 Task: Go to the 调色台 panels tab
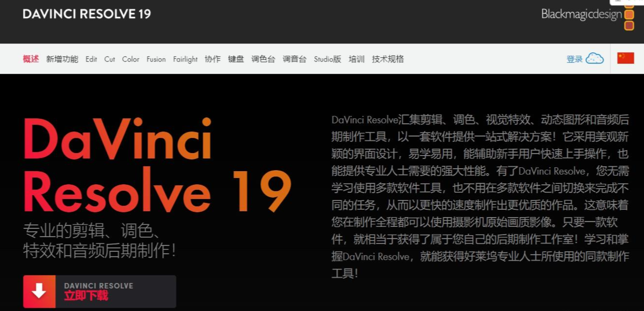click(x=263, y=59)
